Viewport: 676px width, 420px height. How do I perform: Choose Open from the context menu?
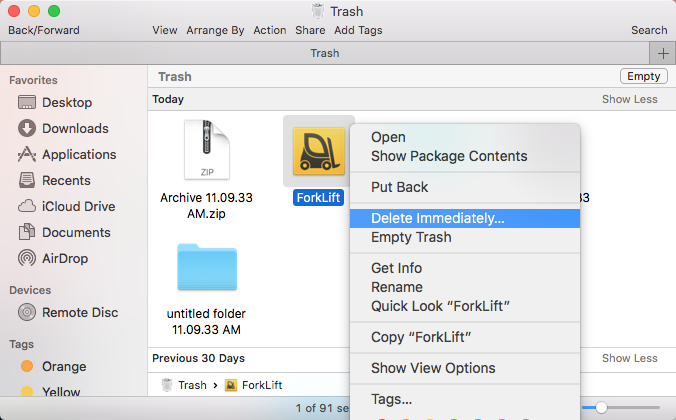click(465, 137)
